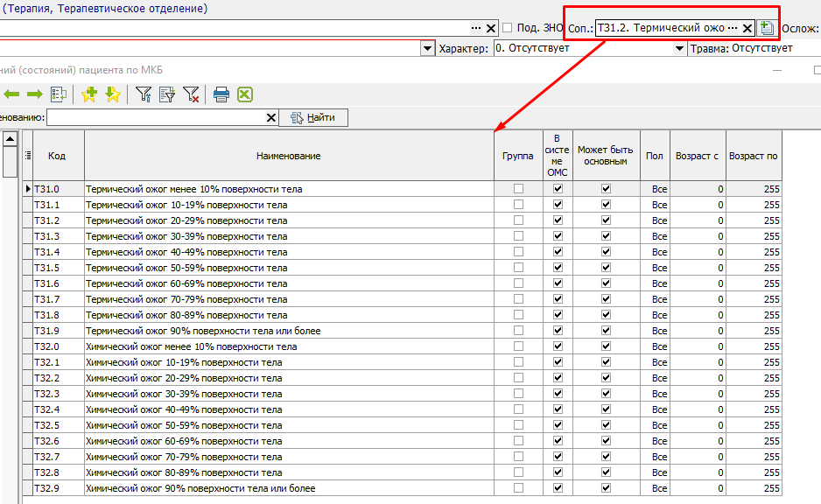821x504 pixels.
Task: Check the Группа box for T31.0 row
Action: 518,189
